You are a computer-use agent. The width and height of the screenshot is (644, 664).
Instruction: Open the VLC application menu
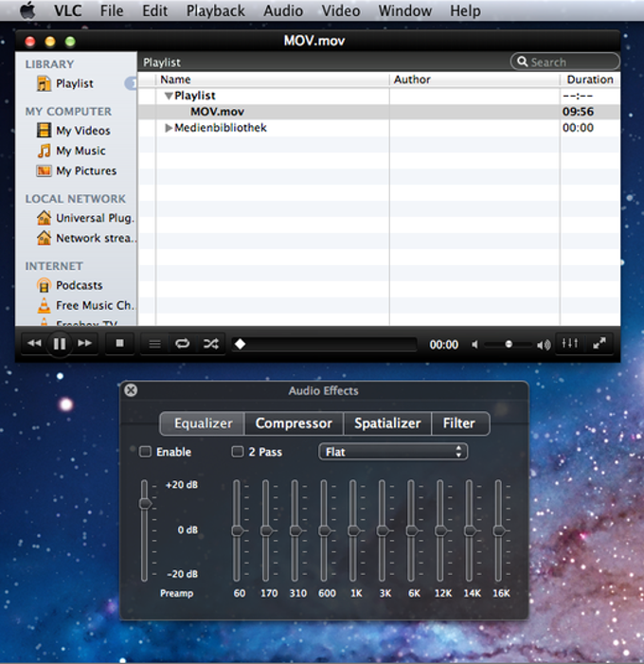68,10
